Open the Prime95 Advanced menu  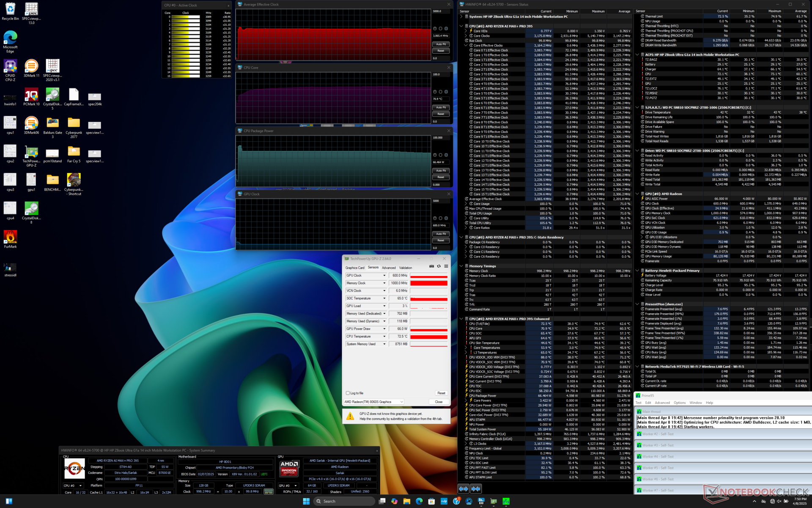(662, 403)
